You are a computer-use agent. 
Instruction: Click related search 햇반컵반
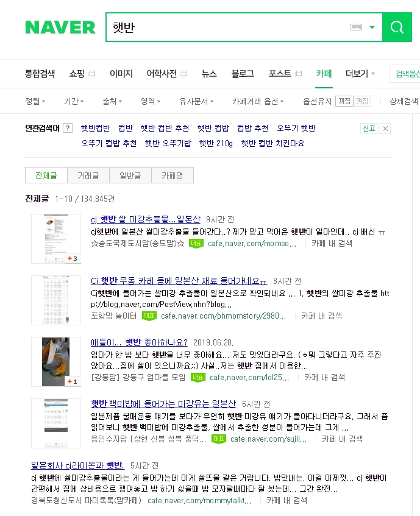click(x=96, y=128)
